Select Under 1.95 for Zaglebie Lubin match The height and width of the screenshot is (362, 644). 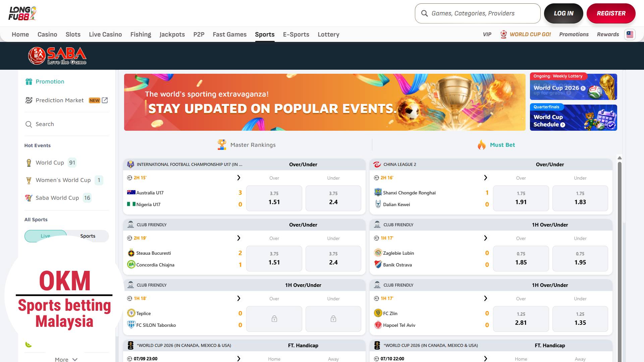click(x=580, y=258)
